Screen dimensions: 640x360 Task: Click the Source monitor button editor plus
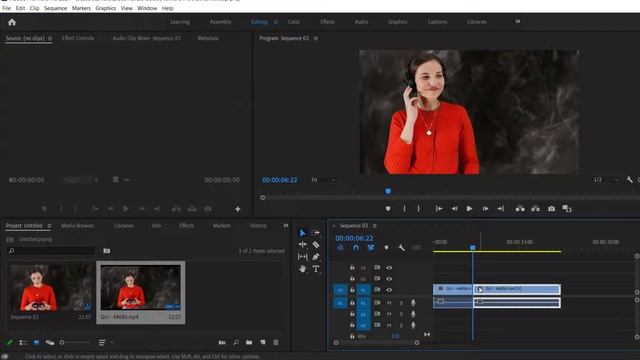pyautogui.click(x=238, y=209)
